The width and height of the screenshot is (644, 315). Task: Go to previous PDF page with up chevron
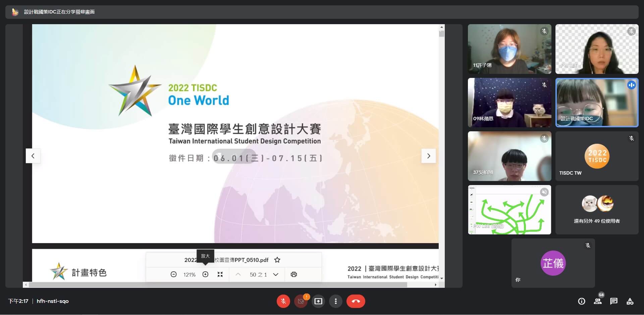click(x=238, y=274)
